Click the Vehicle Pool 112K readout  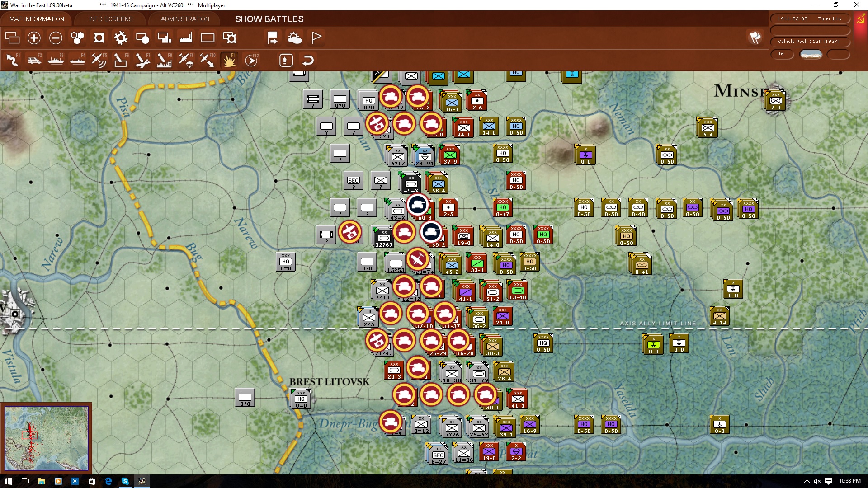809,42
